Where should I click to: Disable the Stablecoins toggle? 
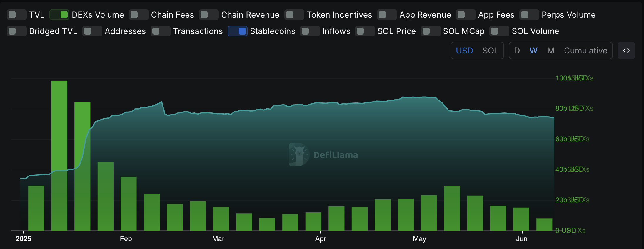pos(238,31)
